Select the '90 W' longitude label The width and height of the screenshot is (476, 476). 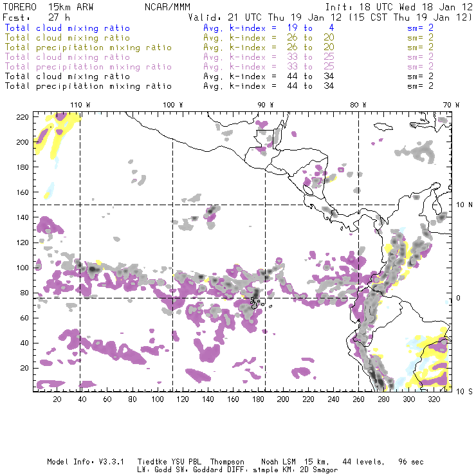(266, 105)
